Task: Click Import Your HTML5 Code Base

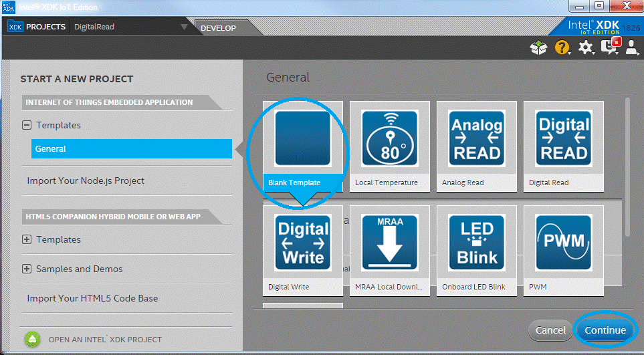Action: pos(92,298)
